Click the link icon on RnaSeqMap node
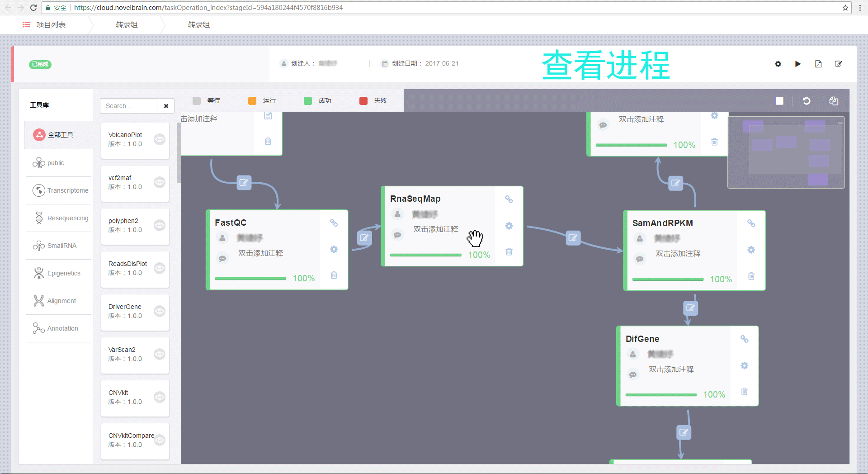868x474 pixels. [509, 199]
